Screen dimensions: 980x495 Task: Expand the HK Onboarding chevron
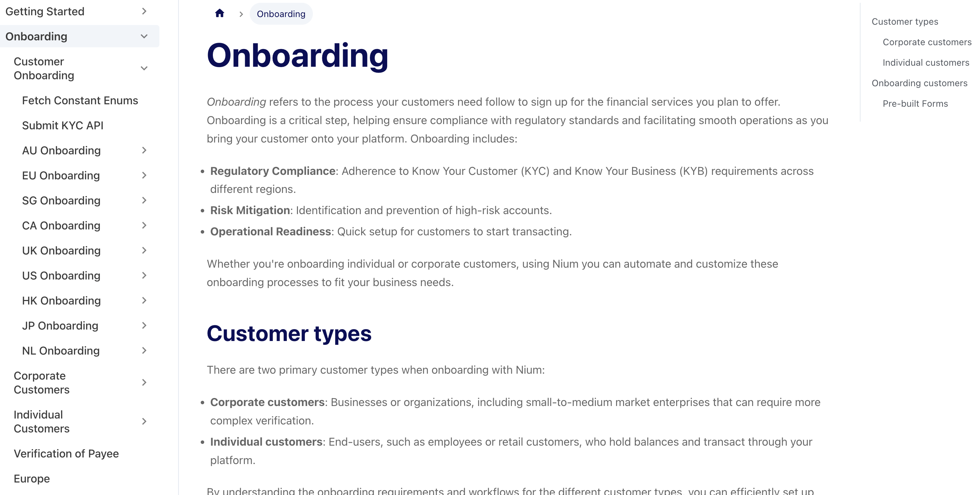point(144,300)
